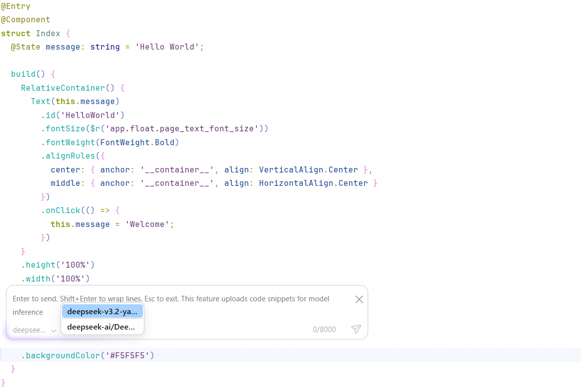
Task: Click VerticalAlign.Center in alignRules
Action: tap(308, 169)
